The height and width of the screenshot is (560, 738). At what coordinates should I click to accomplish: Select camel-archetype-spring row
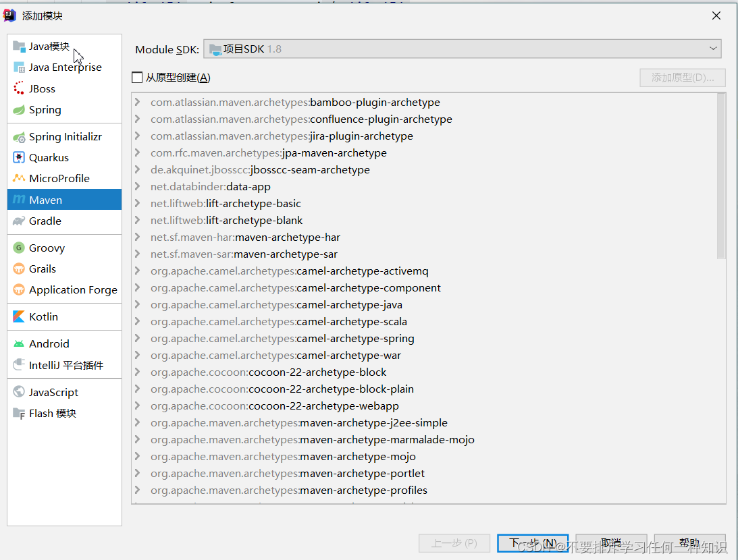click(424, 339)
